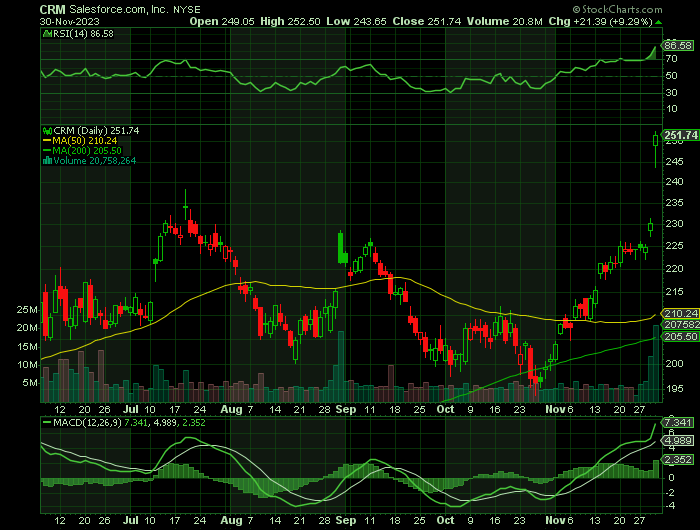Image resolution: width=700 pixels, height=530 pixels.
Task: Click the Open 249.05 value
Action: (x=222, y=21)
